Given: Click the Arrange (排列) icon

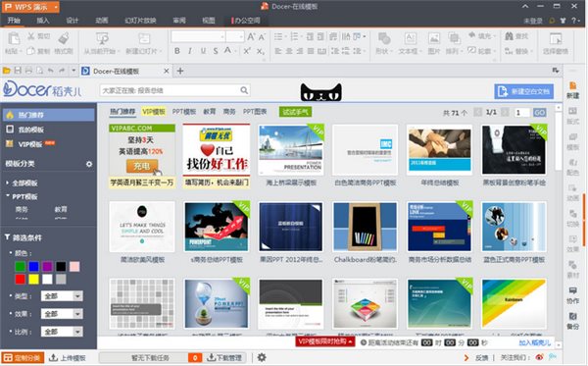Looking at the screenshot, I should (x=455, y=38).
